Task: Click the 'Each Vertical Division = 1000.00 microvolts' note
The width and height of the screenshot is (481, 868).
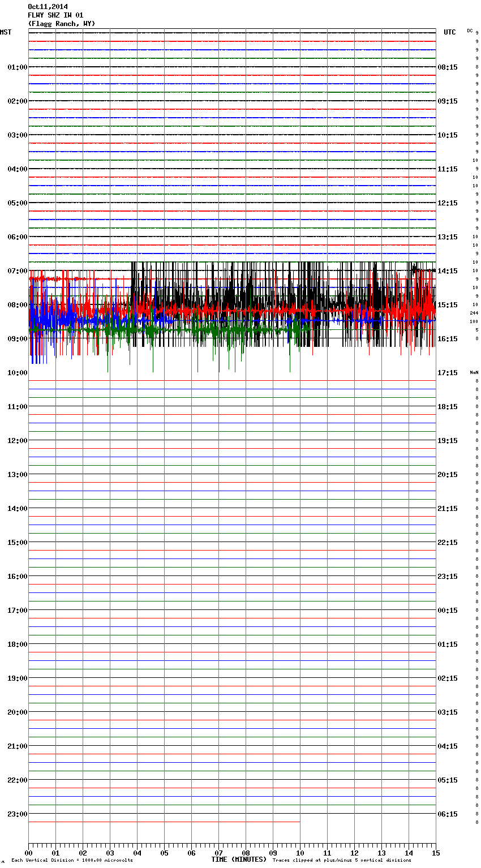Action: pyautogui.click(x=72, y=861)
